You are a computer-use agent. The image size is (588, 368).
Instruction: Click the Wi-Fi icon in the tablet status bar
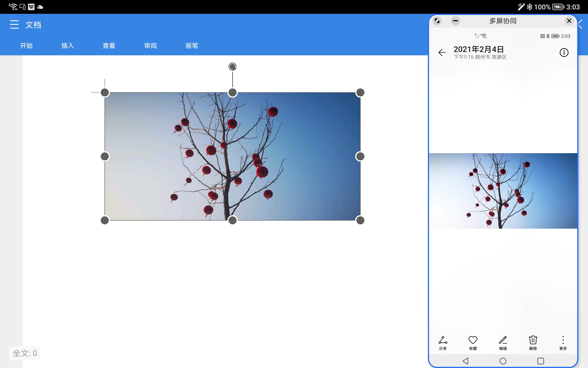point(13,7)
